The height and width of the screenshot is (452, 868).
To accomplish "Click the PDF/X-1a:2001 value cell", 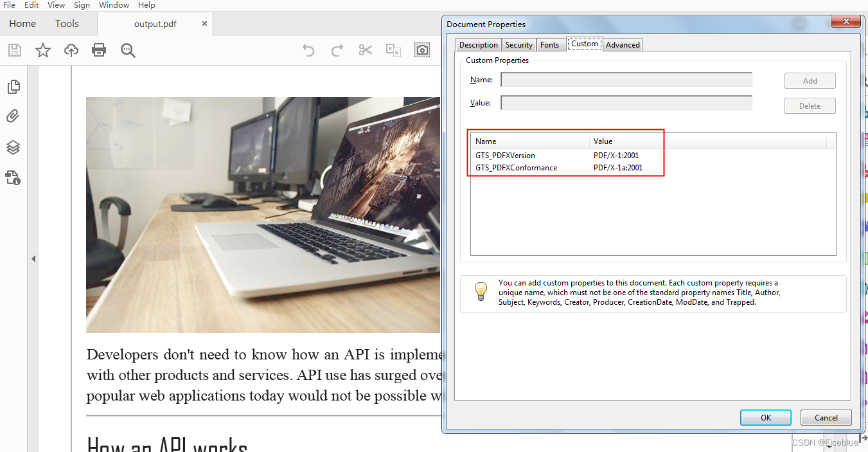I will [618, 168].
